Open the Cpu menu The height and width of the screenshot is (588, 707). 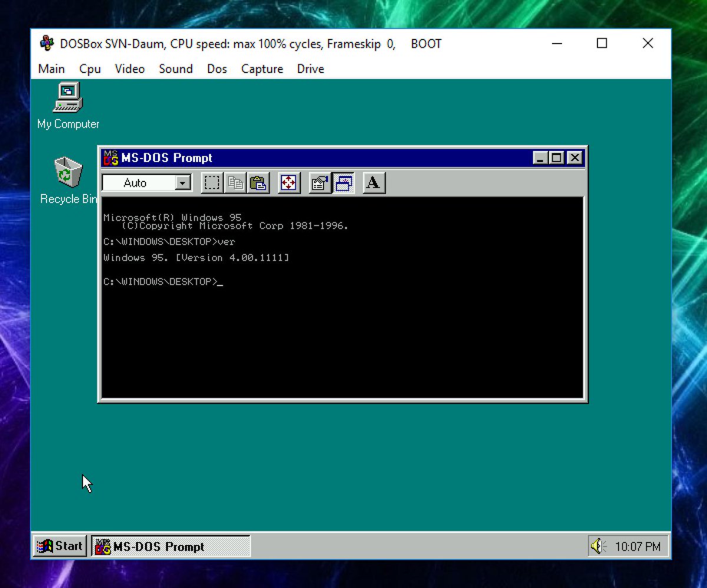(x=90, y=69)
